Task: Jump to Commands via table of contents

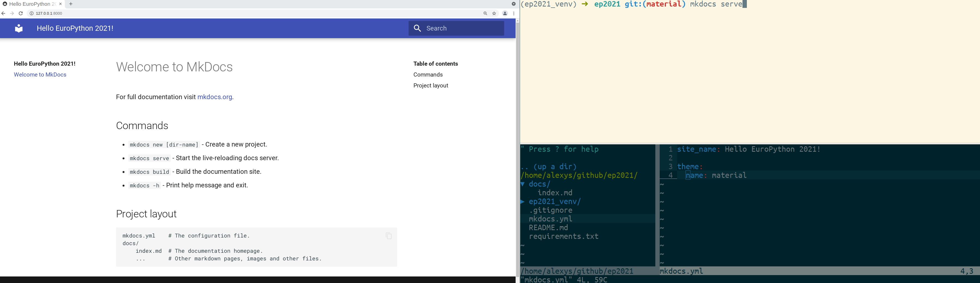Action: (428, 75)
